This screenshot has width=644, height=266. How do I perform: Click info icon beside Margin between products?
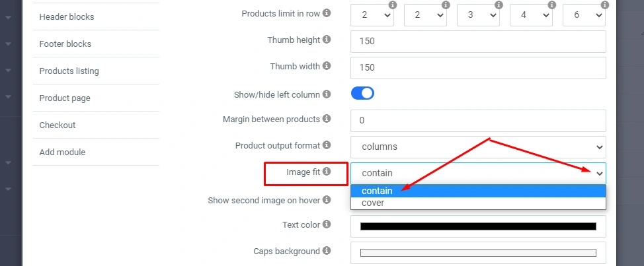[x=327, y=119]
